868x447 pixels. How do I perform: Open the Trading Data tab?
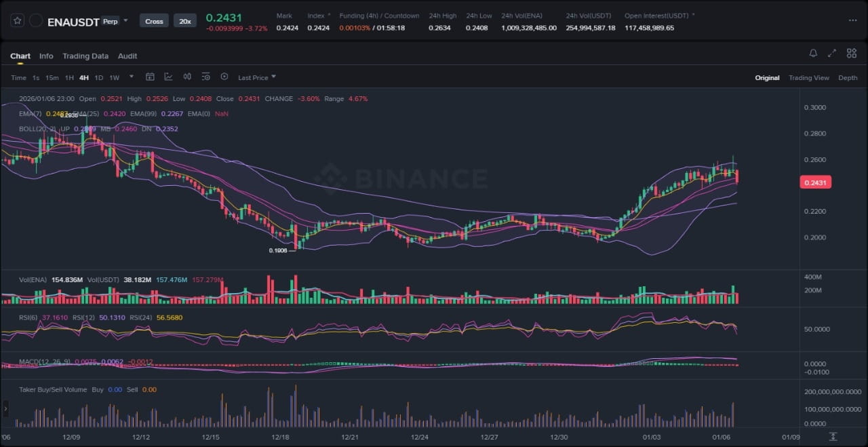[85, 56]
